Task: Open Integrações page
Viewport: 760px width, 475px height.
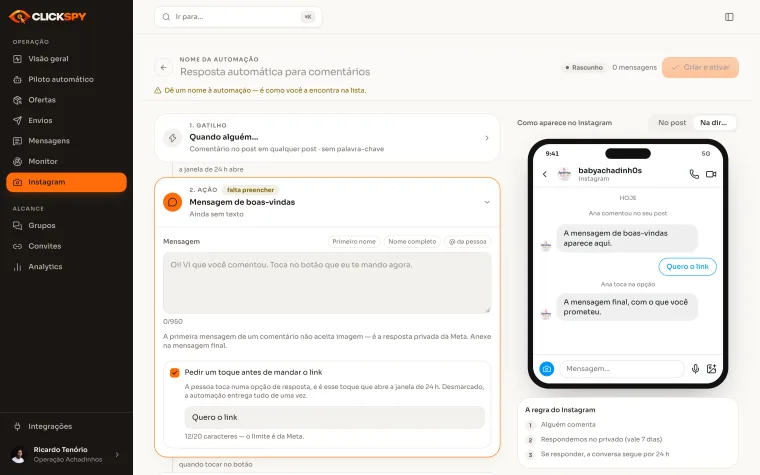Action: point(66,427)
